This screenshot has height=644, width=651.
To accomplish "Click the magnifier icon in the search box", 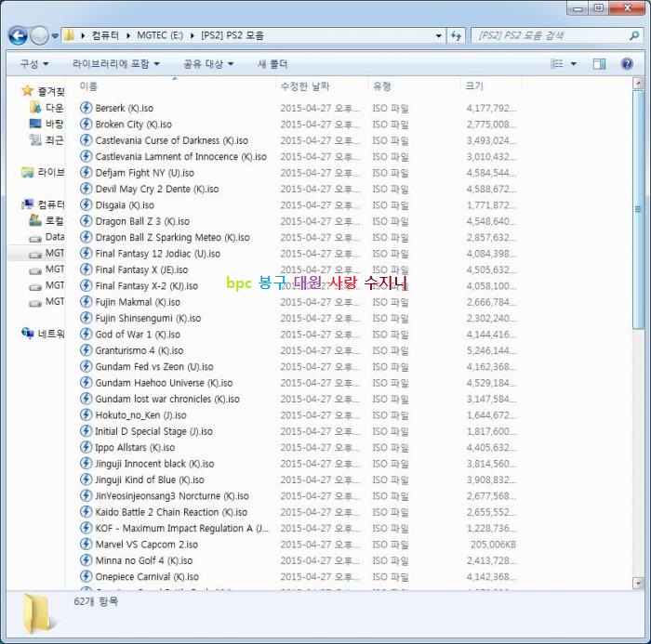I will [634, 35].
